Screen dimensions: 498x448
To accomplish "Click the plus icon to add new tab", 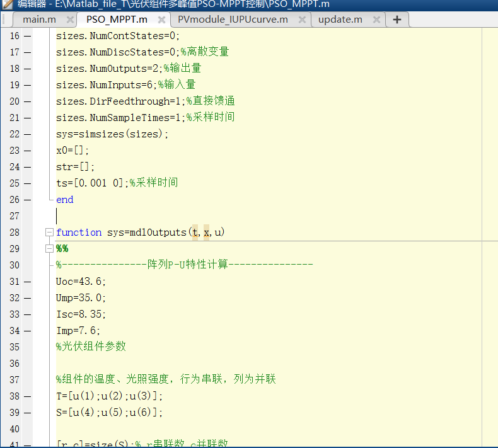I will coord(397,20).
